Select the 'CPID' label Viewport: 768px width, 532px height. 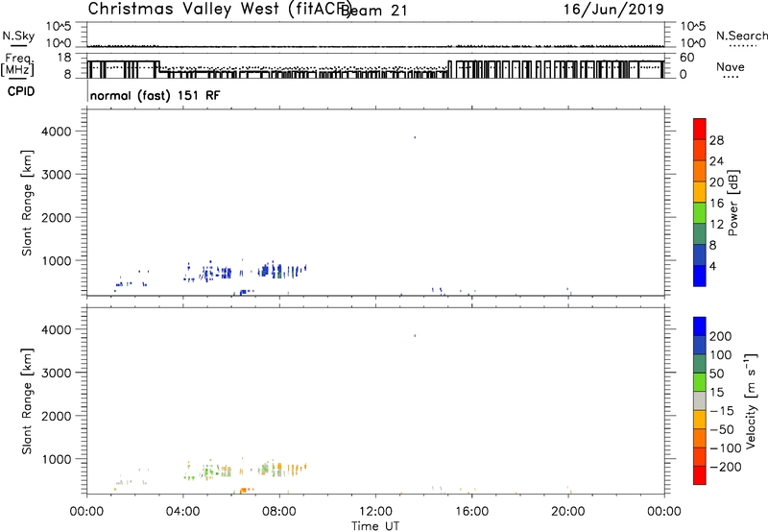[x=21, y=91]
